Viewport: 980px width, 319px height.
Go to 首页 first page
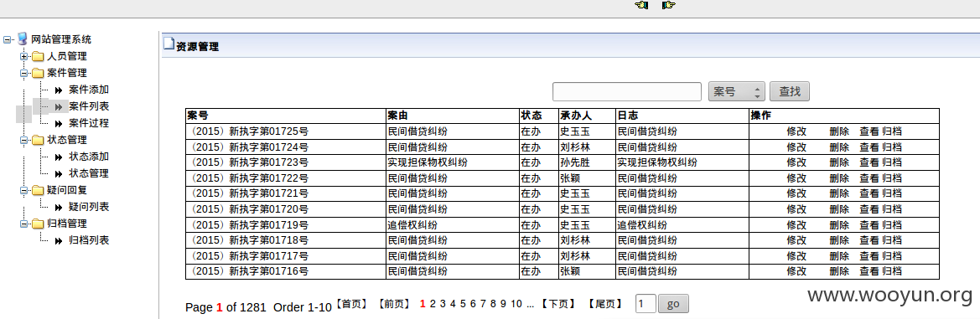pyautogui.click(x=351, y=304)
